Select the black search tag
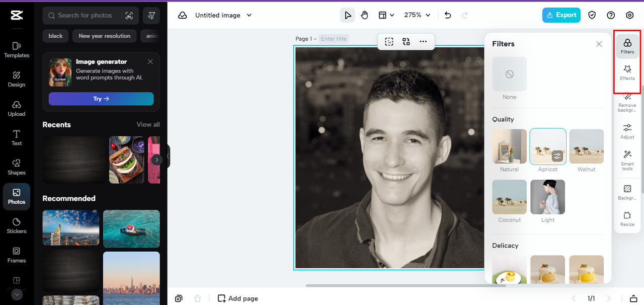Image resolution: width=644 pixels, height=305 pixels. click(x=55, y=36)
